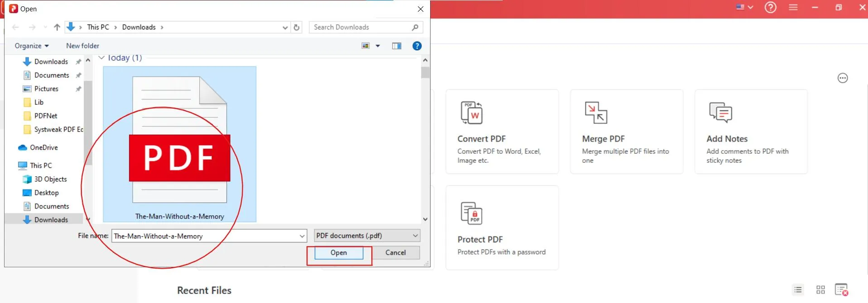The image size is (868, 303).
Task: Toggle the preview pane in dialog
Action: [397, 46]
